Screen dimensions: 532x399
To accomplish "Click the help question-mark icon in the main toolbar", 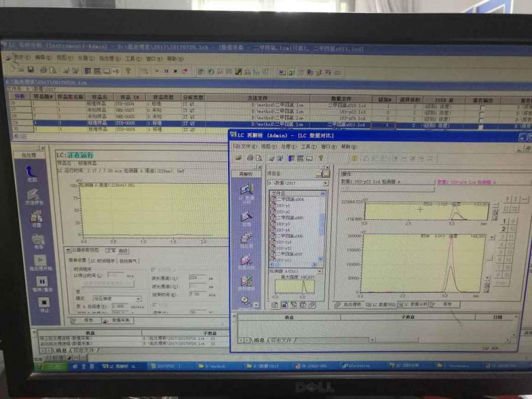I will pyautogui.click(x=128, y=71).
